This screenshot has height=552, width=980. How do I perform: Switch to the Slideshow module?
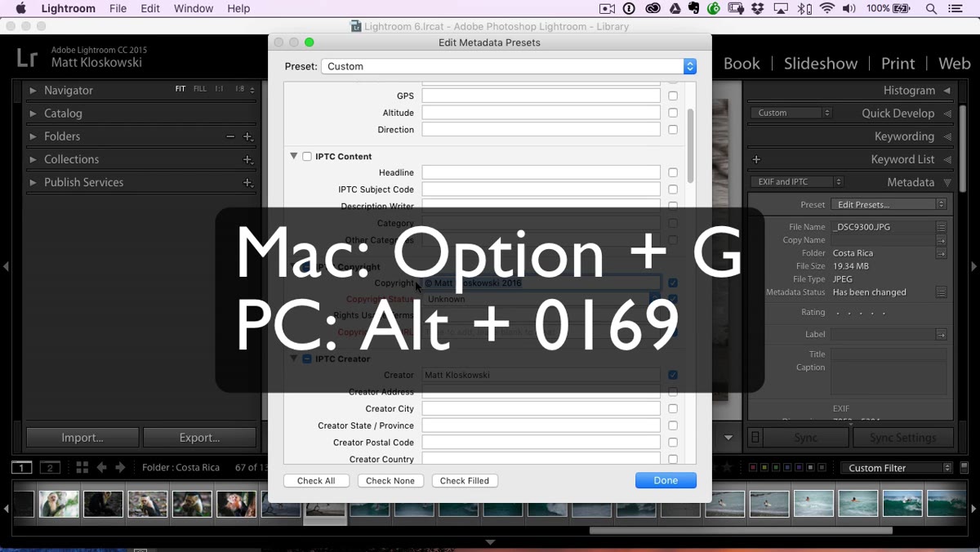pyautogui.click(x=821, y=63)
